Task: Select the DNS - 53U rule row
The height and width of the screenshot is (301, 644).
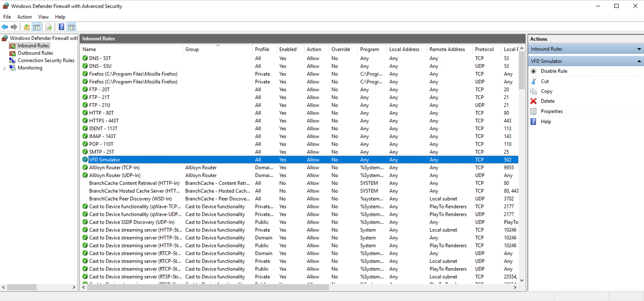Action: 299,66
